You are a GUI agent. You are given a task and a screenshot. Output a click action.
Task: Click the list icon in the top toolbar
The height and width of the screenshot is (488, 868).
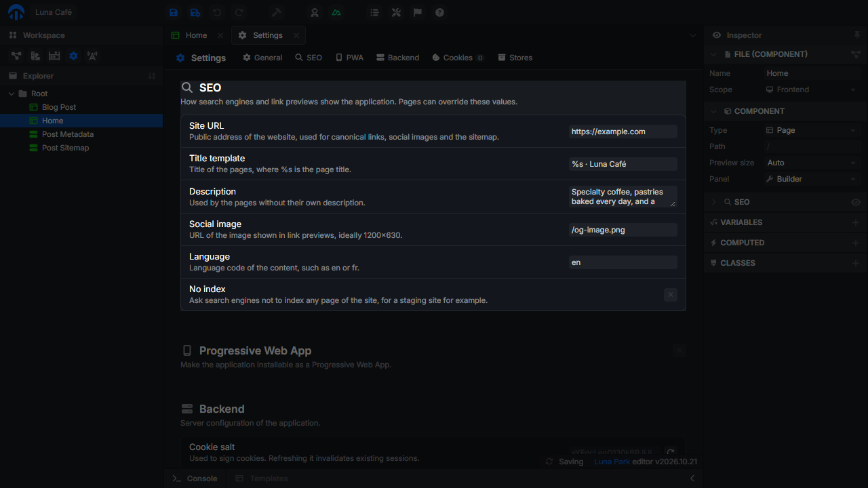point(374,12)
